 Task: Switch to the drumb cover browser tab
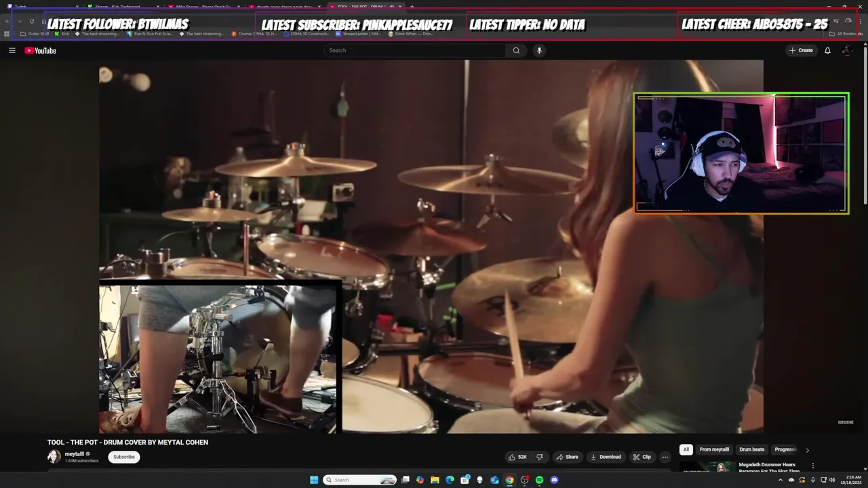pyautogui.click(x=285, y=7)
